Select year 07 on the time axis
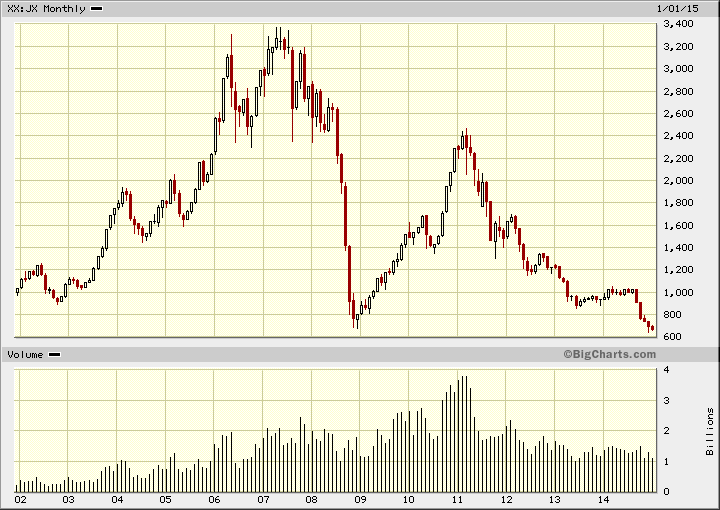The width and height of the screenshot is (720, 510). 263,499
